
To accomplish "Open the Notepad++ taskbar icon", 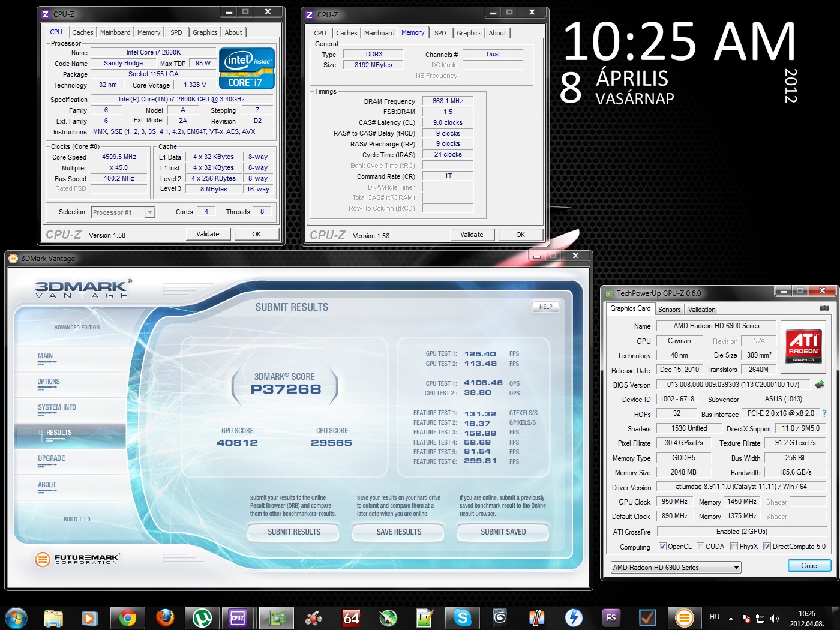I will coord(425,617).
